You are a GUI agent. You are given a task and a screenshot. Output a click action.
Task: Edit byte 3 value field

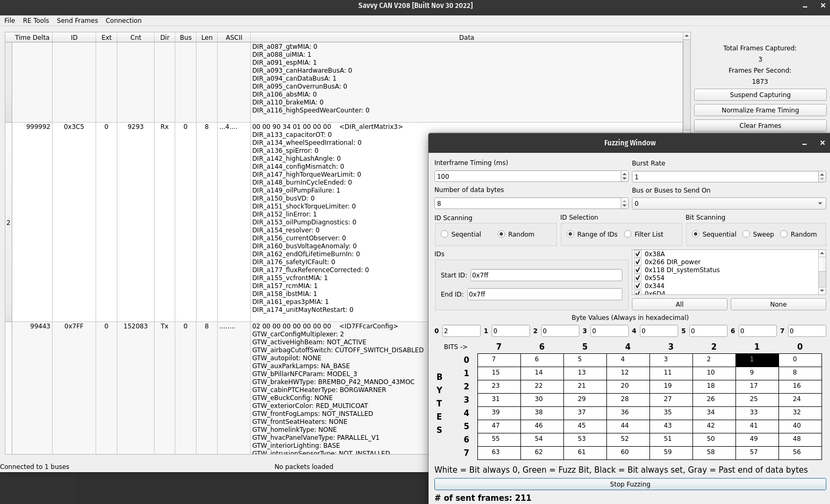pyautogui.click(x=609, y=331)
